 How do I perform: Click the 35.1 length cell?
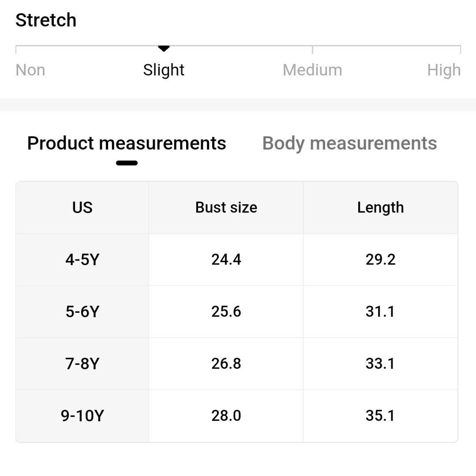point(381,416)
